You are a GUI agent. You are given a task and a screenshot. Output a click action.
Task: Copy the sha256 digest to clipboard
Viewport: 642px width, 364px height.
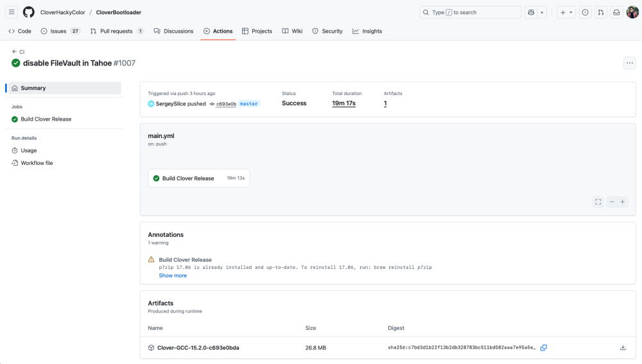(x=544, y=347)
